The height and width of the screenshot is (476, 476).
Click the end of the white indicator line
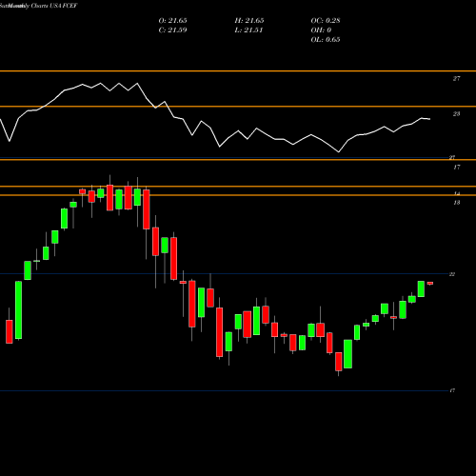tap(429, 119)
